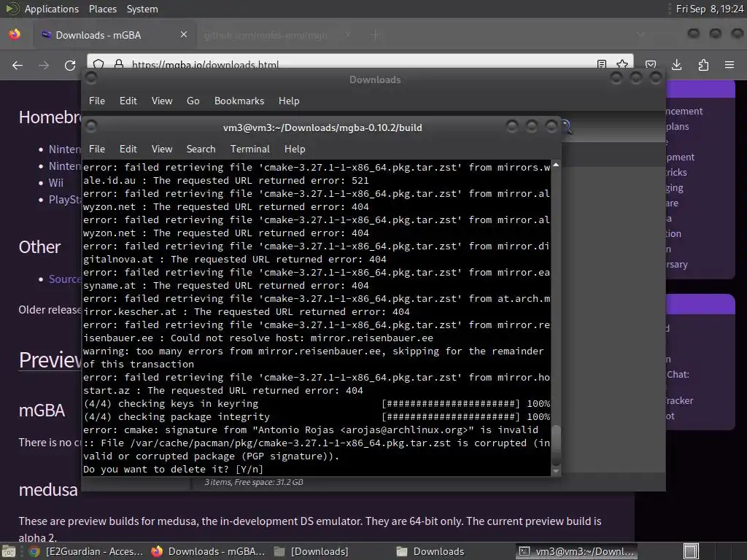This screenshot has height=560, width=747.
Task: Switch to Downloads - mGBA Firefox in taskbar
Action: point(208,551)
